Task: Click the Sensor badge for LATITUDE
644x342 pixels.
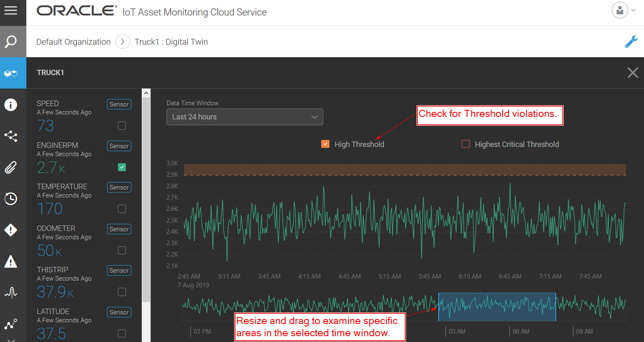Action: tap(119, 312)
